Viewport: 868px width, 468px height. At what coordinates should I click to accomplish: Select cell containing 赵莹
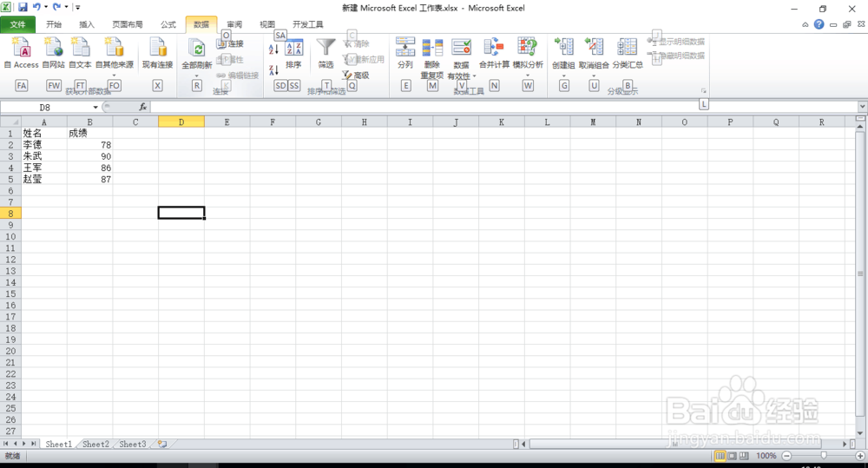(x=43, y=179)
